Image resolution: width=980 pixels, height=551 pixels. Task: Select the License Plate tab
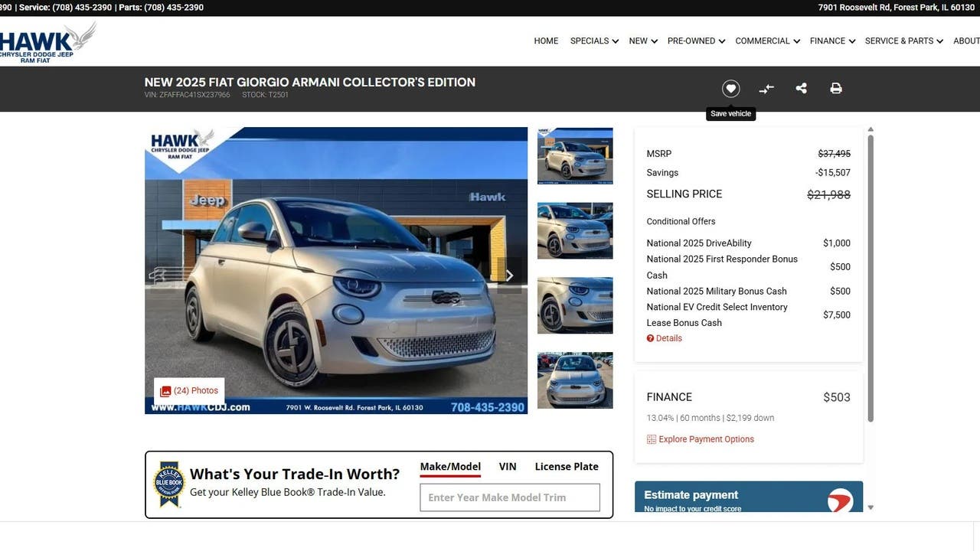tap(567, 467)
